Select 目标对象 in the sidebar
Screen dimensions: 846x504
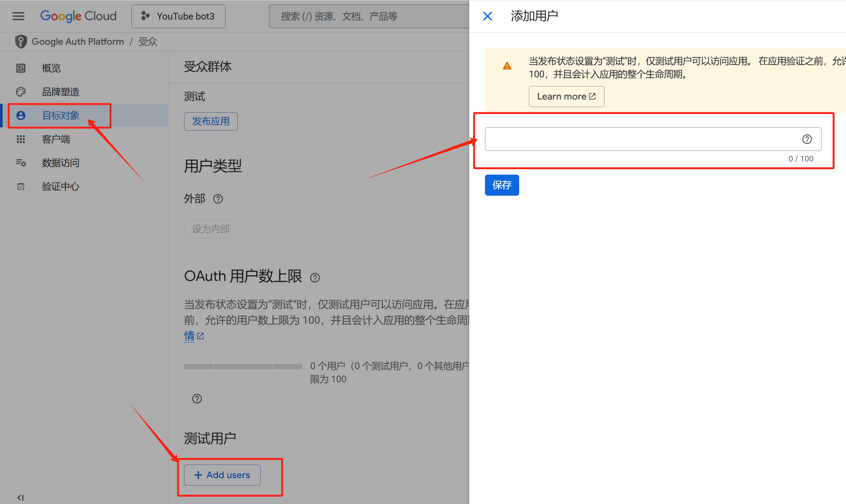[60, 115]
